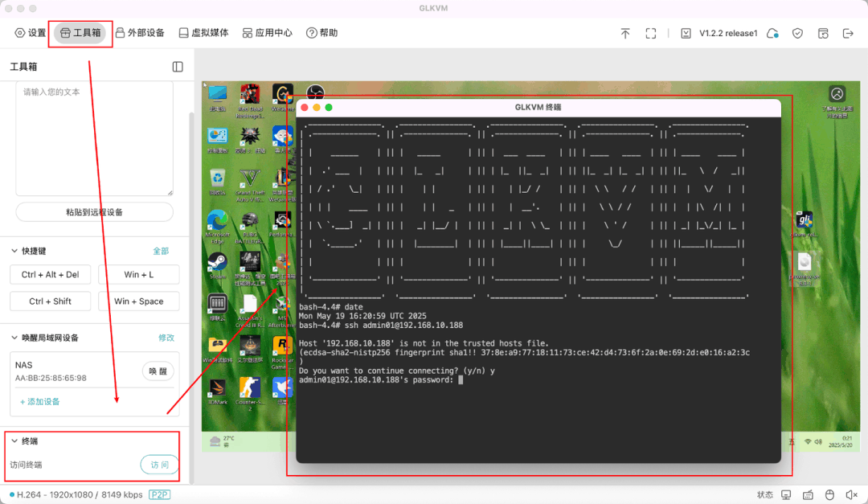868x504 pixels.
Task: Open the 虚拟媒体 menu
Action: [x=203, y=33]
